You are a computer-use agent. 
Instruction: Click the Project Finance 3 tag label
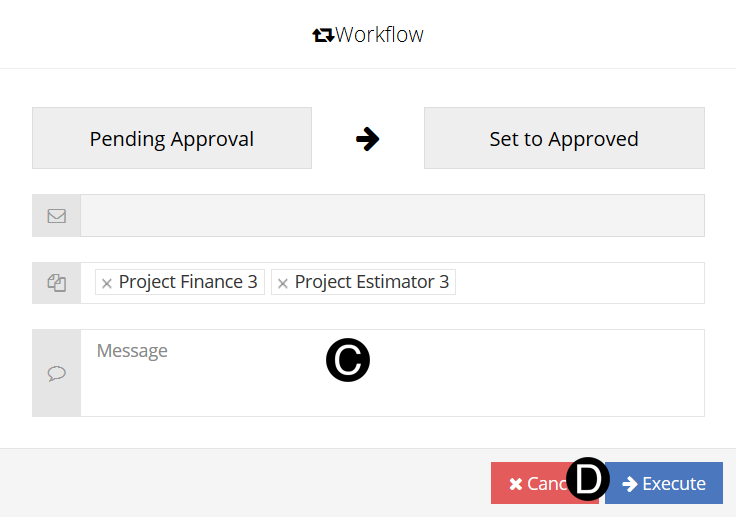[x=188, y=282]
